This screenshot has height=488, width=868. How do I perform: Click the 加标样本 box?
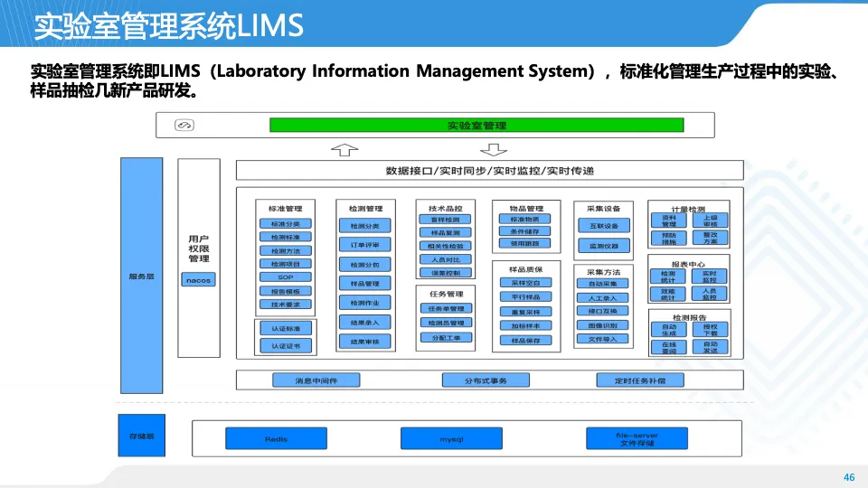tap(525, 326)
